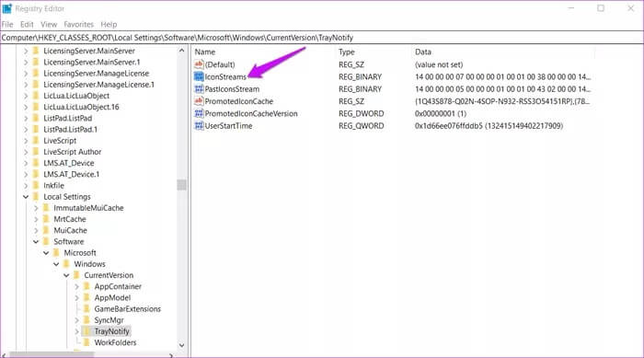Select the LMS.AT_Device.1 tree item

(72, 174)
